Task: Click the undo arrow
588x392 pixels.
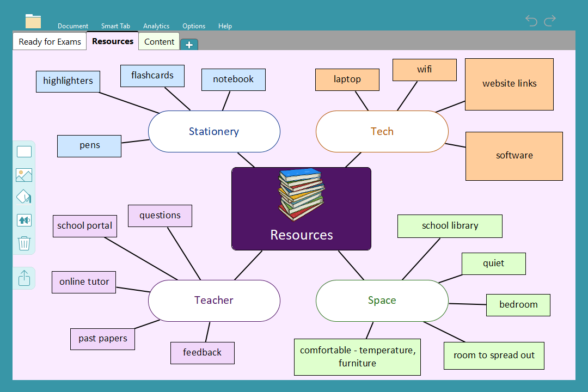Action: [x=531, y=21]
